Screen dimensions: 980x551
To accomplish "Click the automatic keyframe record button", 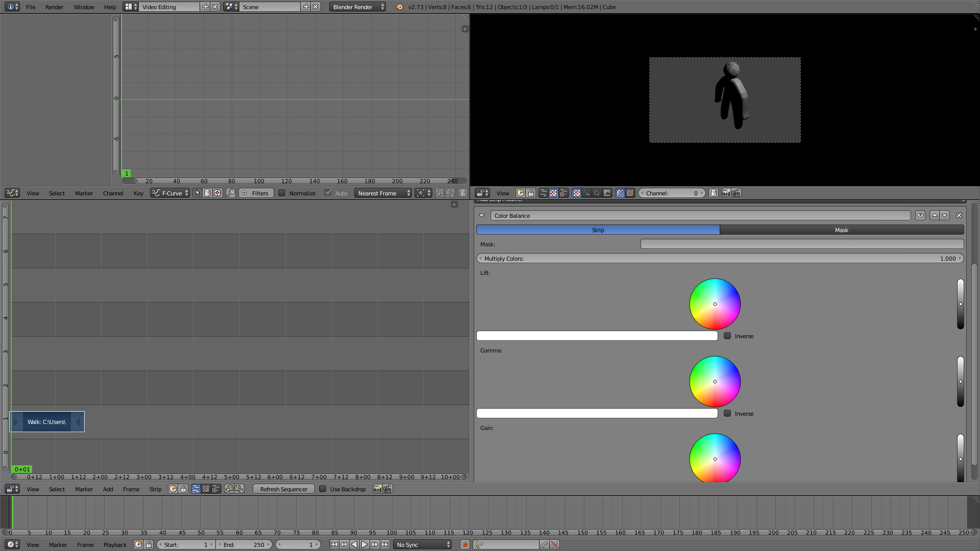I will coord(464,544).
